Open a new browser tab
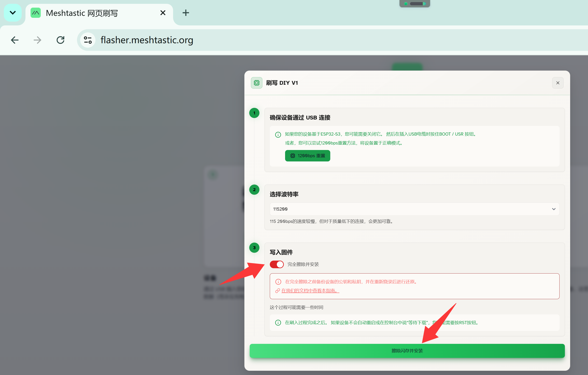The height and width of the screenshot is (375, 588). (186, 13)
